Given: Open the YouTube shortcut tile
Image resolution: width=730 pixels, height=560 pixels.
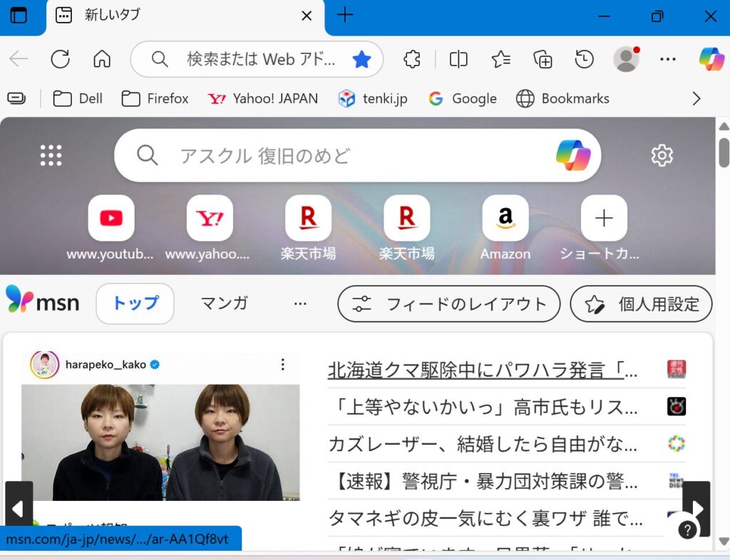Looking at the screenshot, I should pos(110,218).
